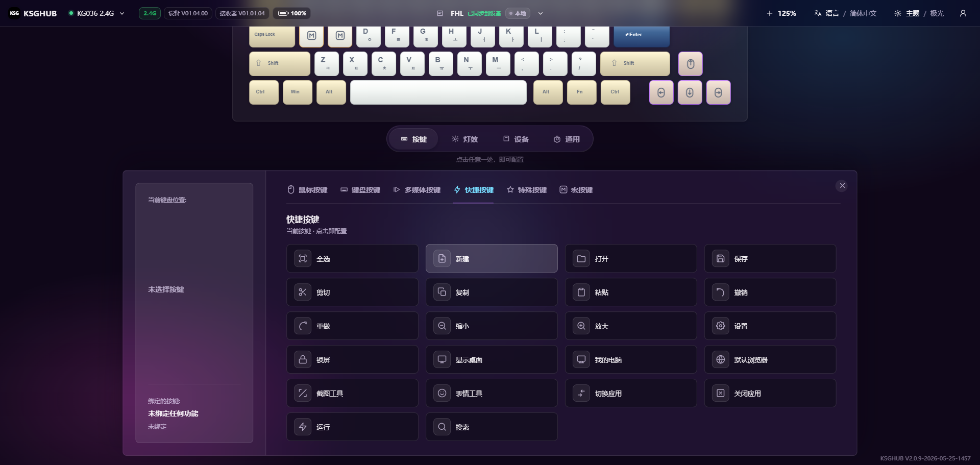Switch to 鼠标按键 tab

click(307, 190)
